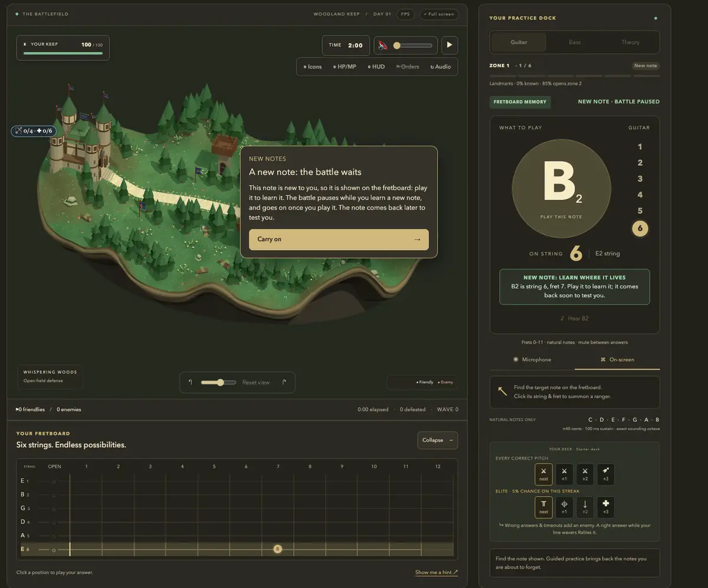Click the muted speaker icon
Viewport: 708px width, 588px height.
tap(383, 45)
